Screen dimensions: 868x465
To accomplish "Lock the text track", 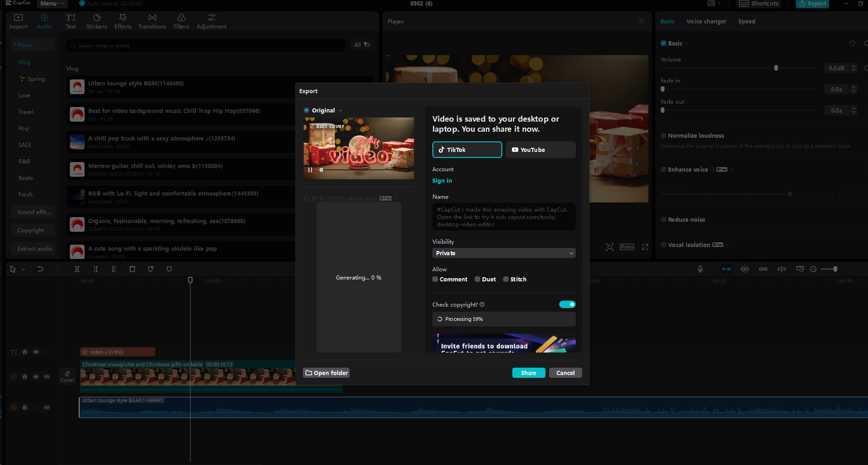I will (x=25, y=352).
